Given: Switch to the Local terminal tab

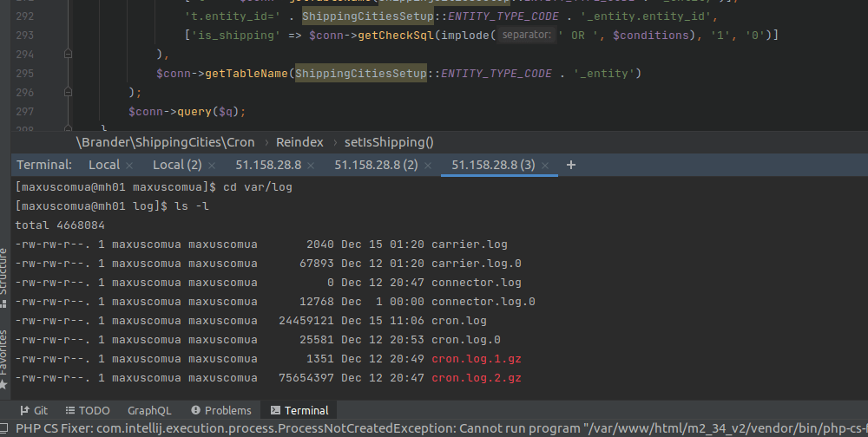Looking at the screenshot, I should click(x=104, y=165).
